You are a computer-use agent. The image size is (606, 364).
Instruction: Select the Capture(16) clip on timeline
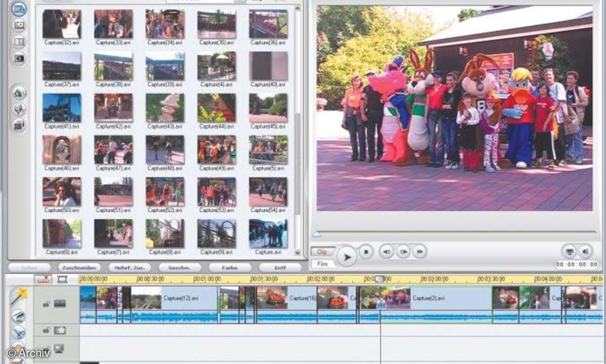[x=287, y=298]
